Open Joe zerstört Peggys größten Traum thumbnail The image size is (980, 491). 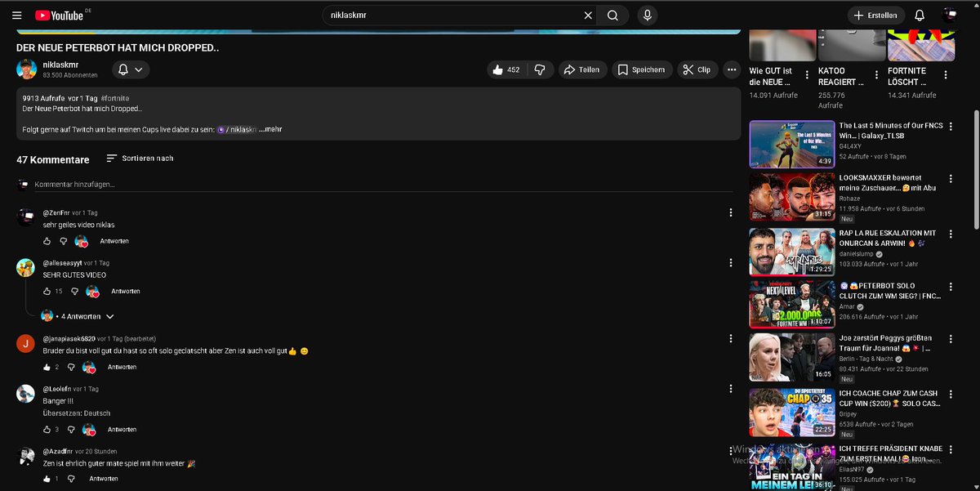pos(792,358)
